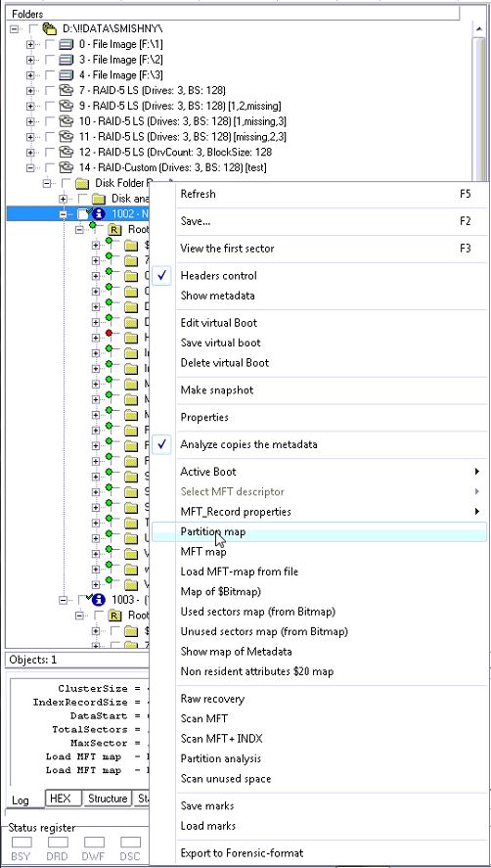Check the box for 14 - RAID-Custom [test]
Viewport: 491px width, 868px height.
click(x=50, y=167)
